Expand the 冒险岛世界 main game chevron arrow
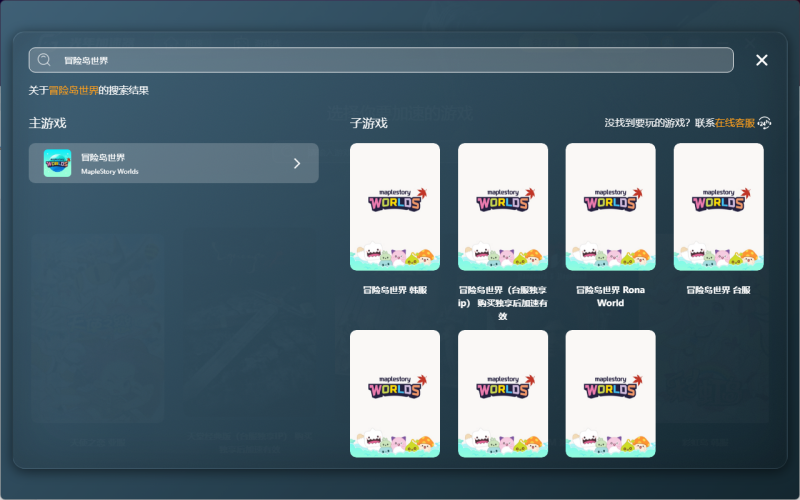 coord(297,163)
